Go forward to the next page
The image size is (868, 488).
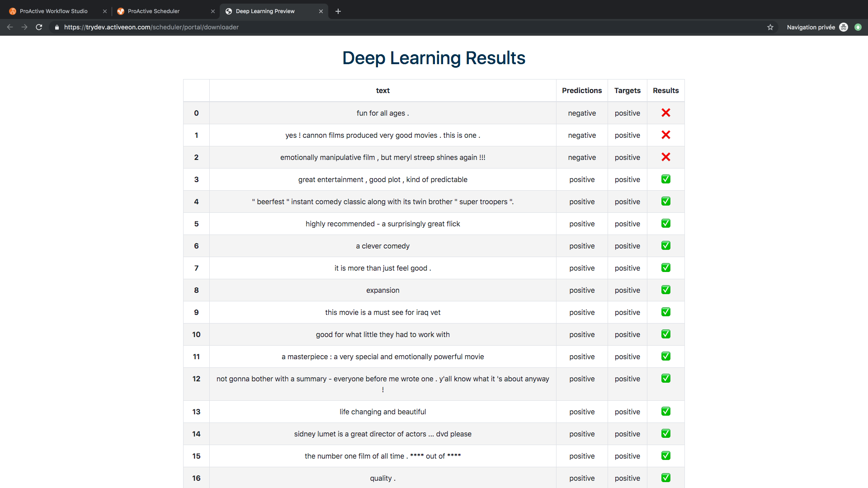(24, 27)
